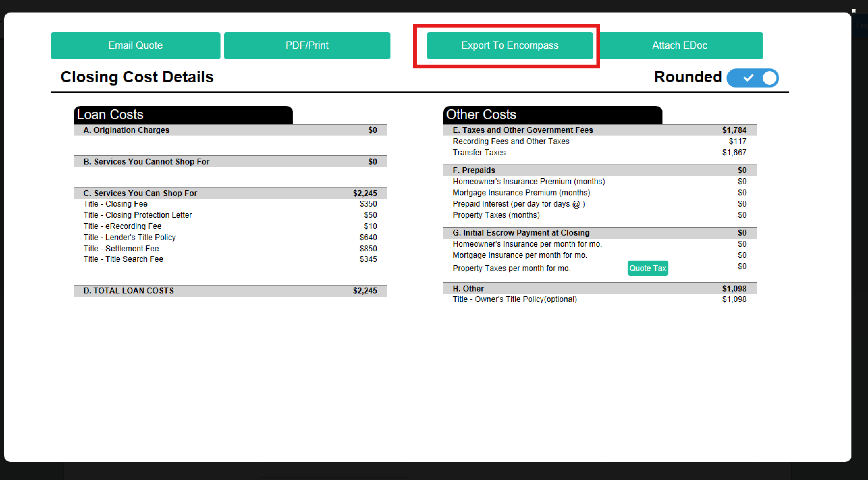This screenshot has width=868, height=480.
Task: Click G. Initial Escrow Payment at Closing row
Action: (600, 233)
